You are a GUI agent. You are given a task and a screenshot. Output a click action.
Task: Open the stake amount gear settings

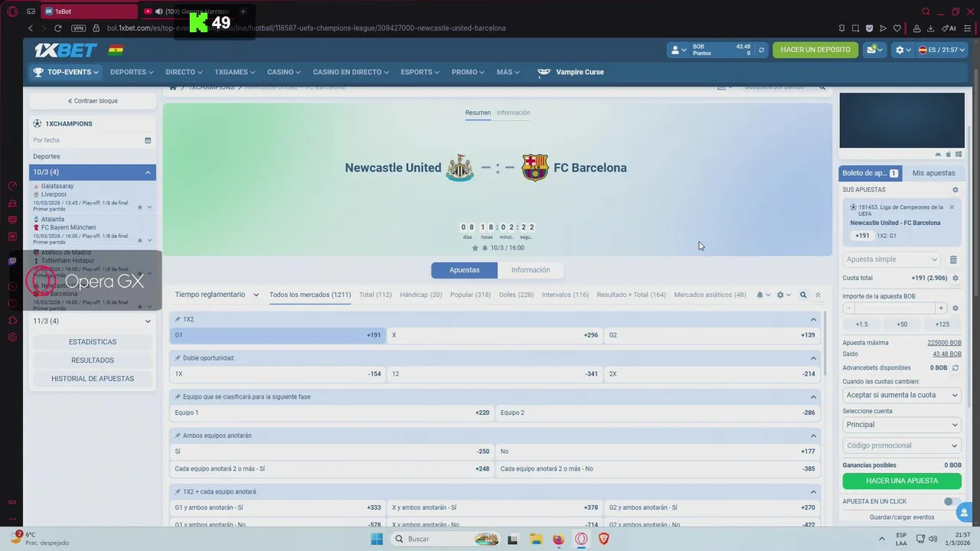point(955,308)
